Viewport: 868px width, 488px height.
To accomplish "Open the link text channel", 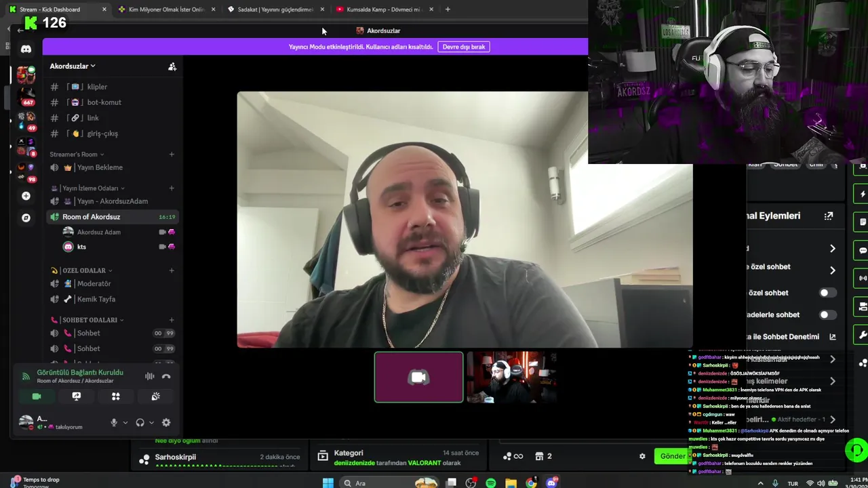I will point(113,118).
